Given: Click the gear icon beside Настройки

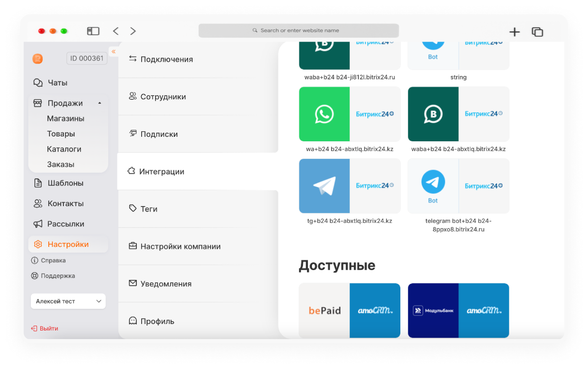Looking at the screenshot, I should click(x=38, y=244).
